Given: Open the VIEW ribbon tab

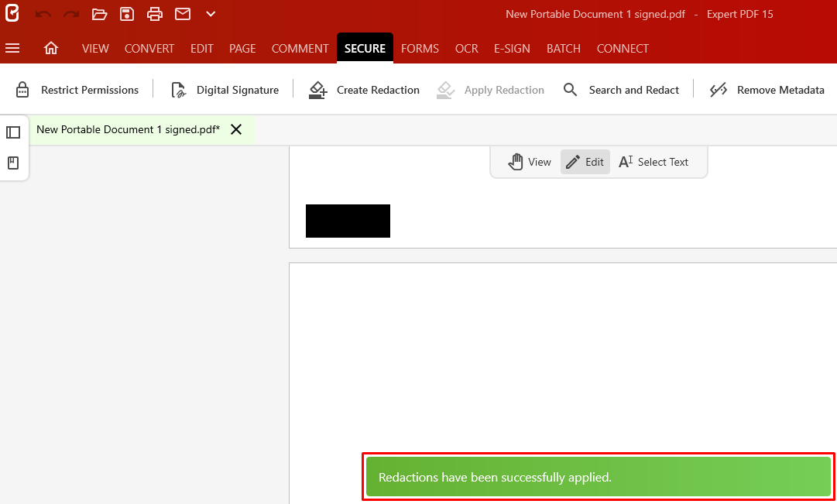Looking at the screenshot, I should (x=95, y=49).
